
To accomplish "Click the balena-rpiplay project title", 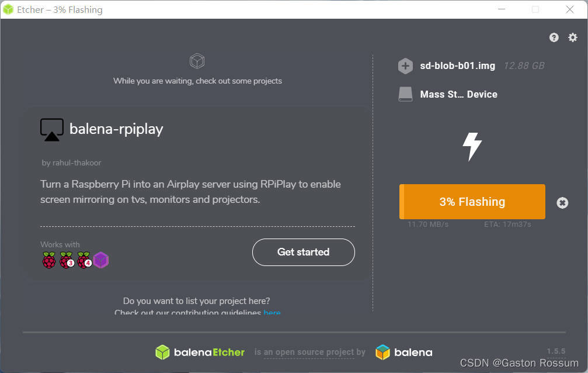I will click(x=116, y=129).
